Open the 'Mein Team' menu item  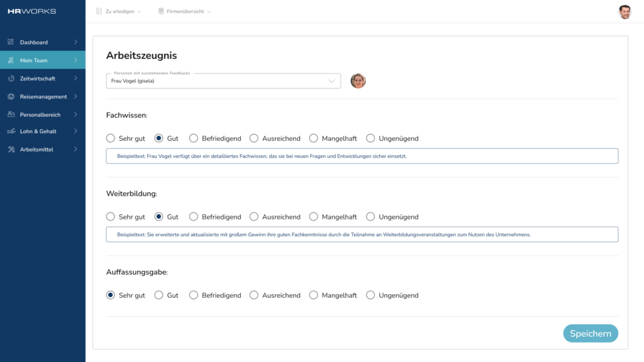(43, 60)
